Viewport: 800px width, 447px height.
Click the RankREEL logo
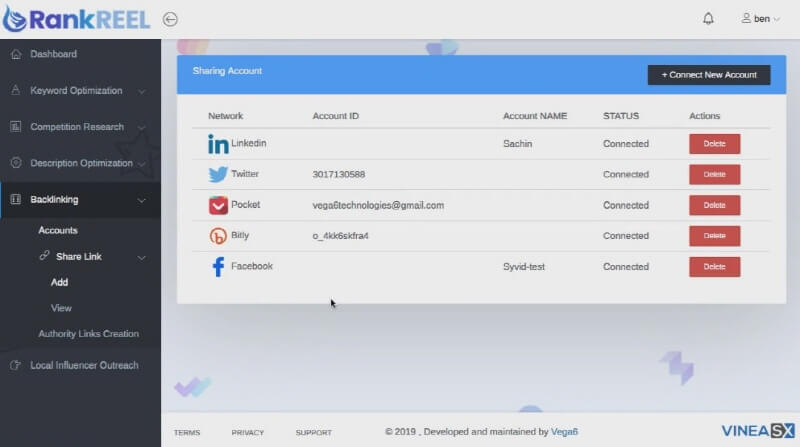pos(77,19)
